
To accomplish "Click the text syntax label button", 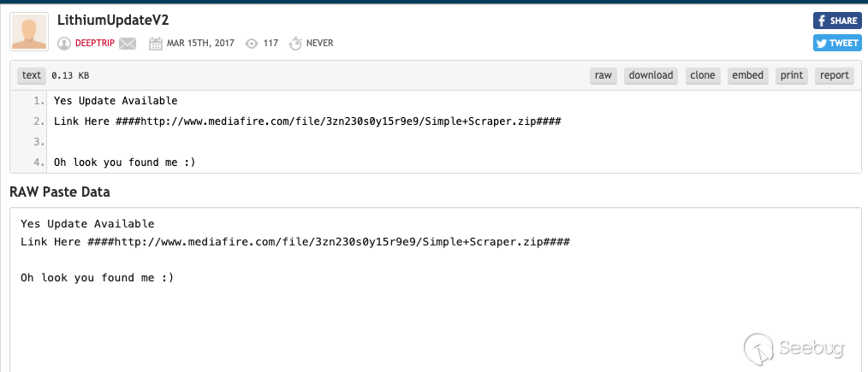I will point(32,75).
